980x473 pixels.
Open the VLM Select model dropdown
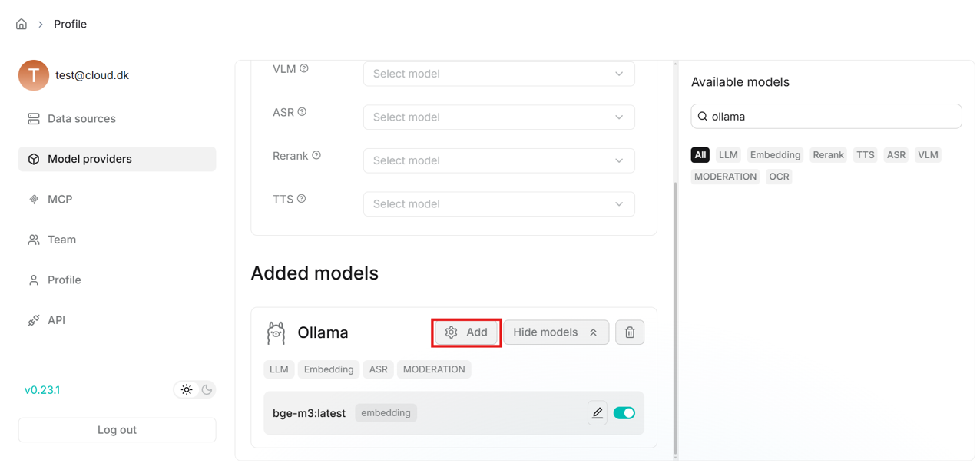(x=498, y=74)
